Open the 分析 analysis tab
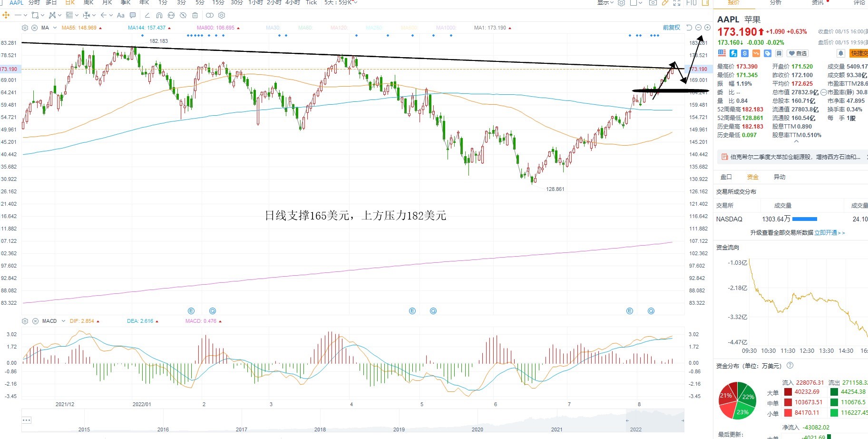868x439 pixels. click(x=776, y=2)
